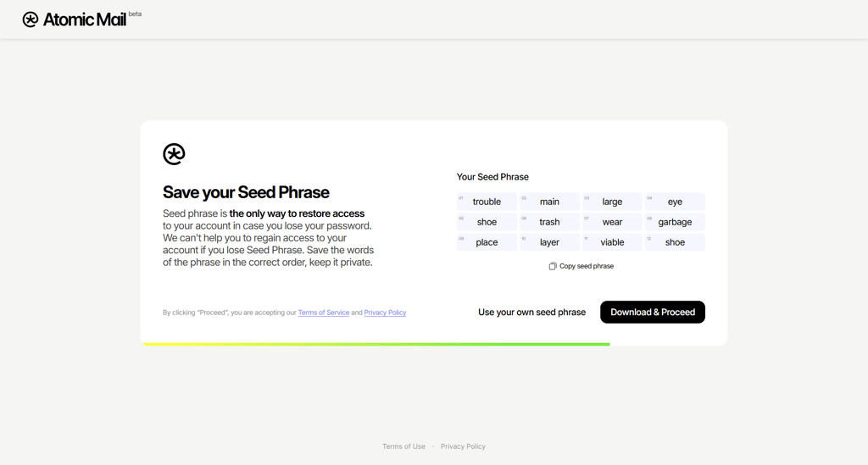Select seed word 06 trash
The height and width of the screenshot is (465, 868).
coord(549,222)
